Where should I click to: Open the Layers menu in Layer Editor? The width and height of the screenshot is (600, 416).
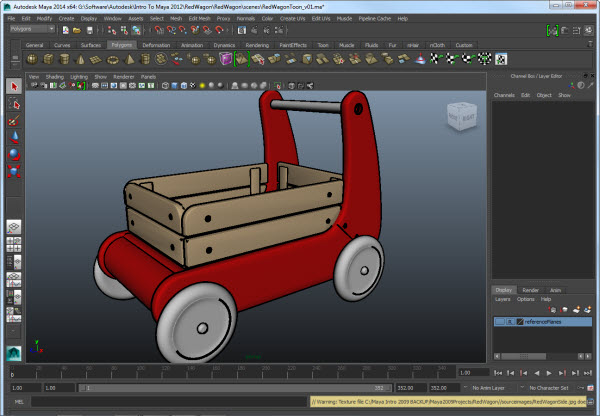pos(502,299)
